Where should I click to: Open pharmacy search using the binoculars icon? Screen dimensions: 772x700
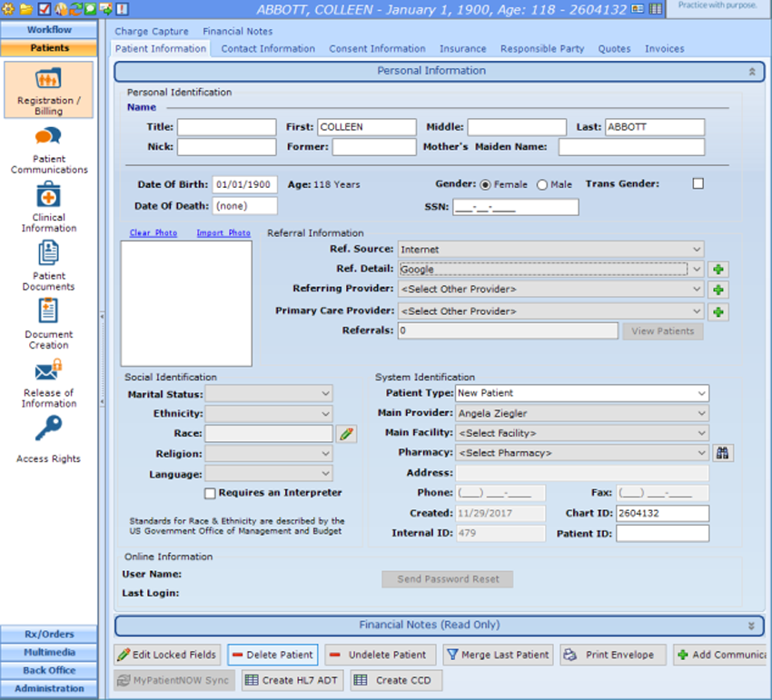coord(723,452)
